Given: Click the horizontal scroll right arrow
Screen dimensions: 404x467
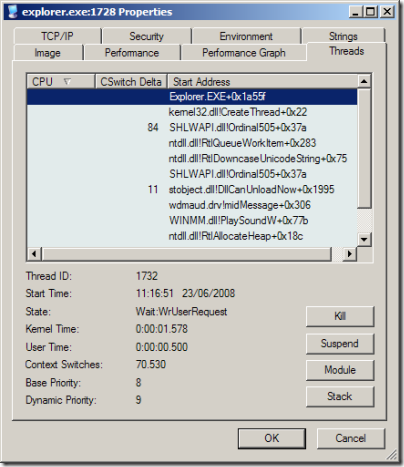Looking at the screenshot, I should 349,254.
